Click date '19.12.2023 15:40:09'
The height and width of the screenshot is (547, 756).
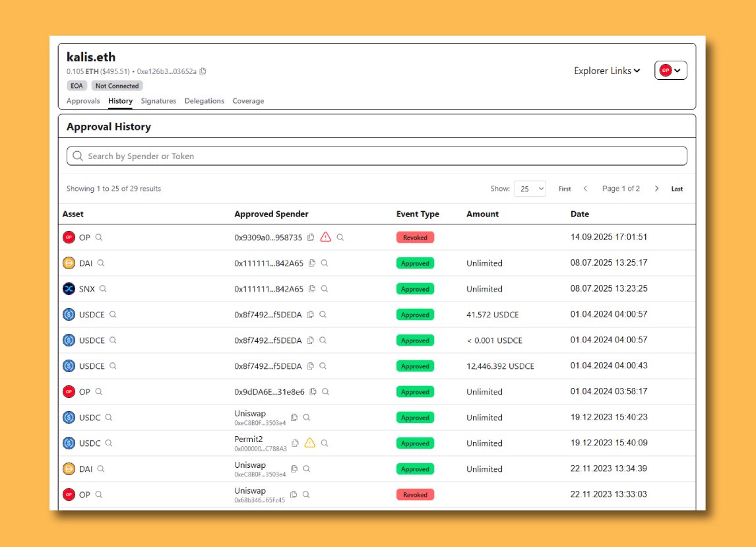608,443
